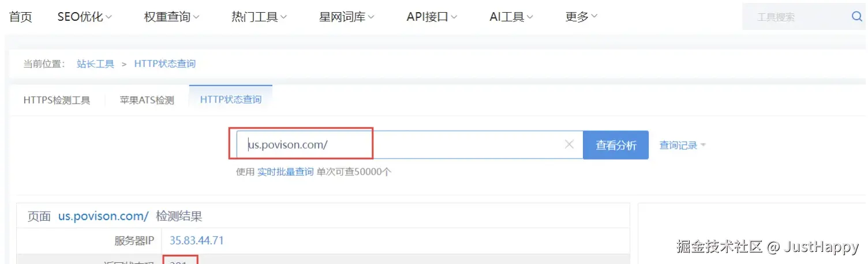The width and height of the screenshot is (868, 264).
Task: Go to 首页 home page
Action: [x=21, y=17]
